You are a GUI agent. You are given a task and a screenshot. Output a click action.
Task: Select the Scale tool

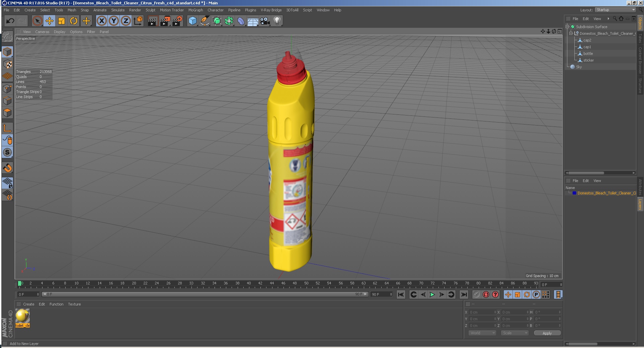point(62,21)
